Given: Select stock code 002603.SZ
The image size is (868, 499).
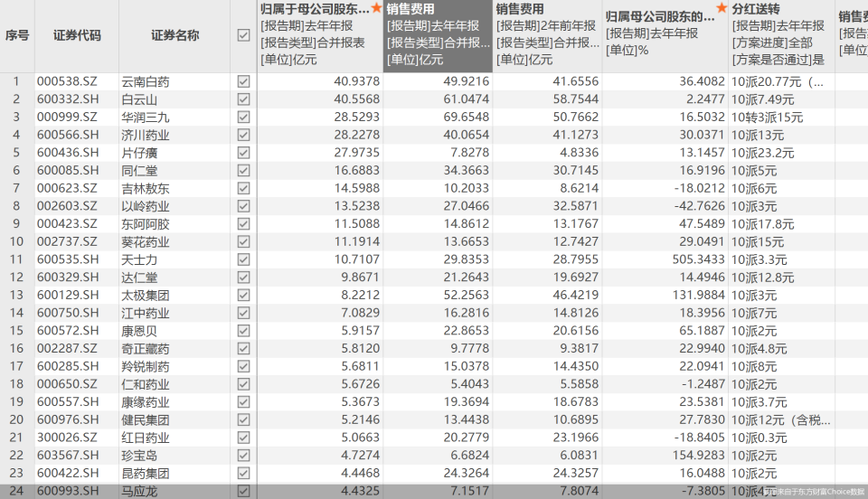Looking at the screenshot, I should pos(67,206).
